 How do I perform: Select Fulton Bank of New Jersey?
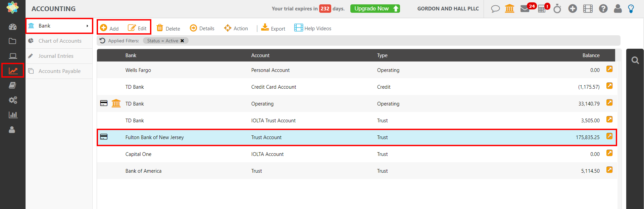(x=154, y=137)
